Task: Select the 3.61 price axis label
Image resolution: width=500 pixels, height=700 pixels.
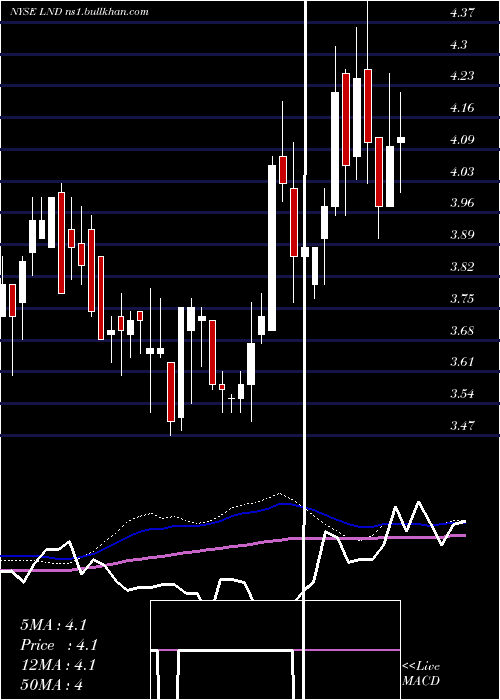Action: click(462, 362)
